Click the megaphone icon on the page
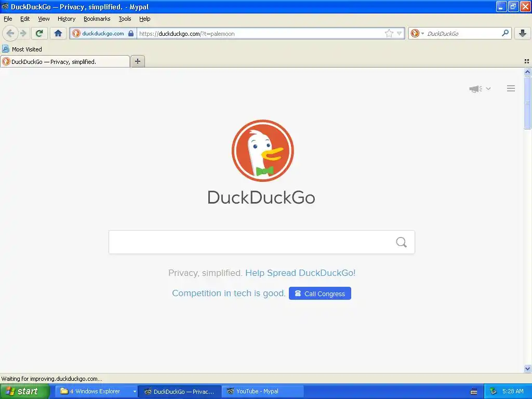532x399 pixels. pyautogui.click(x=476, y=89)
